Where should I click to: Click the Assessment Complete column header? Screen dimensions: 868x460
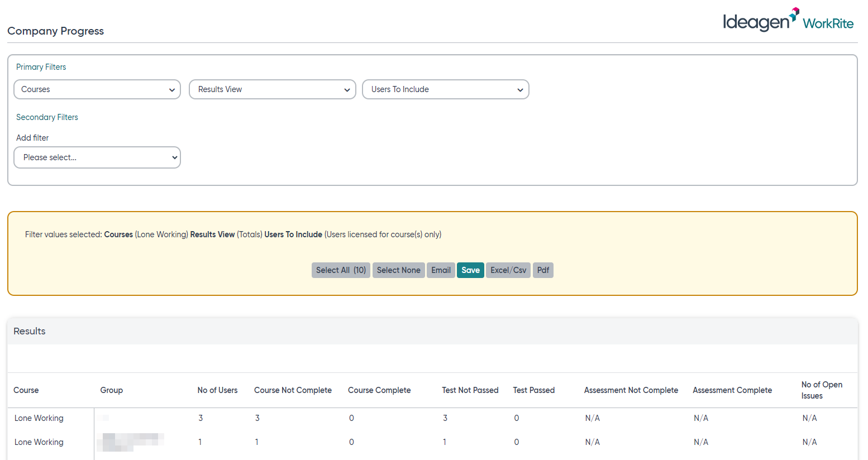point(732,390)
